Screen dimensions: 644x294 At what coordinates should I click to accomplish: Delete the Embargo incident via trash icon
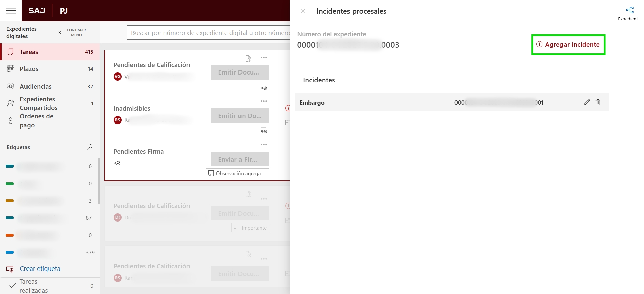598,102
